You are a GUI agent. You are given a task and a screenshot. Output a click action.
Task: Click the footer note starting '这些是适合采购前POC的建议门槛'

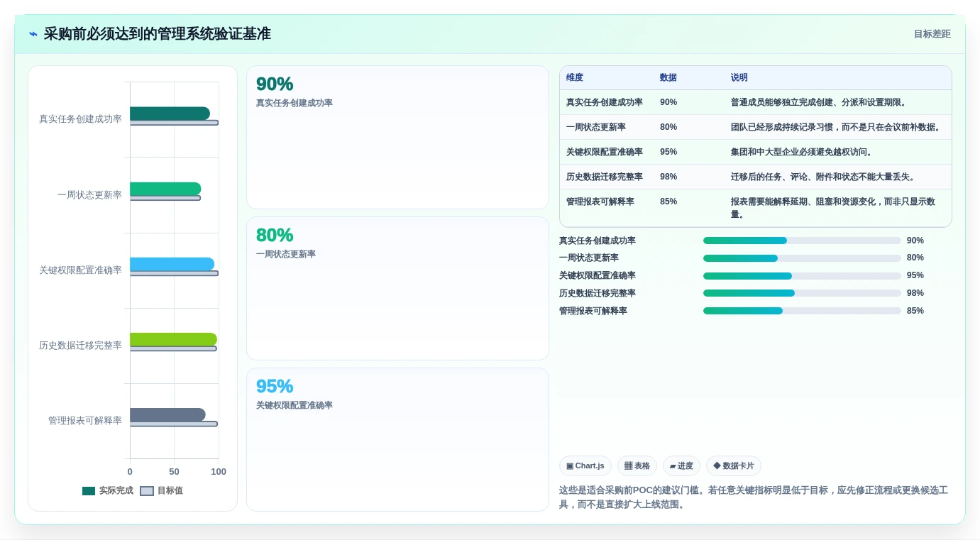754,497
